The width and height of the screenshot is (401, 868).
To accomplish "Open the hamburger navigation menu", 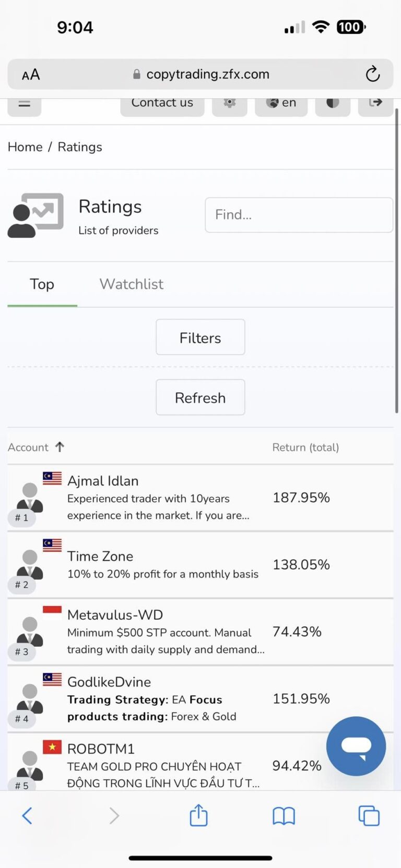I will pyautogui.click(x=24, y=103).
